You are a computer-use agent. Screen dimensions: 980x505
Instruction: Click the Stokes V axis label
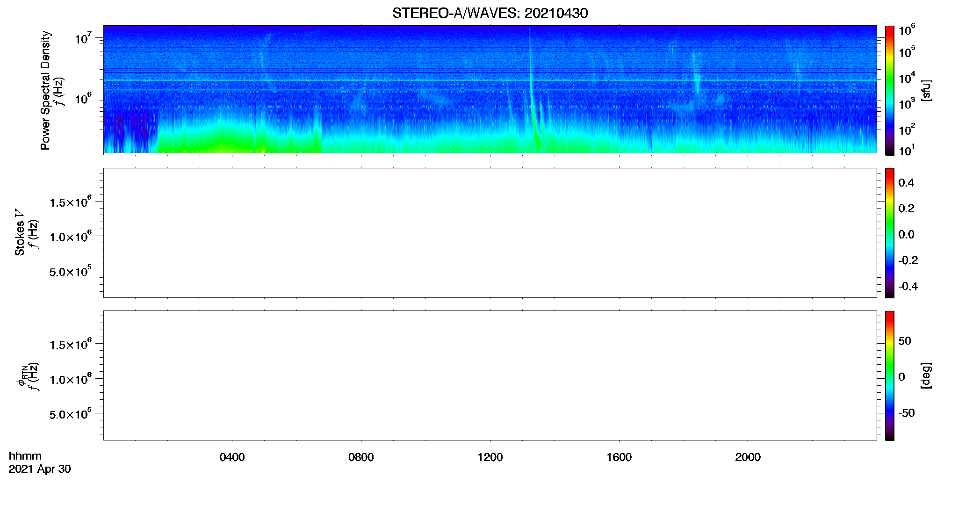click(20, 232)
